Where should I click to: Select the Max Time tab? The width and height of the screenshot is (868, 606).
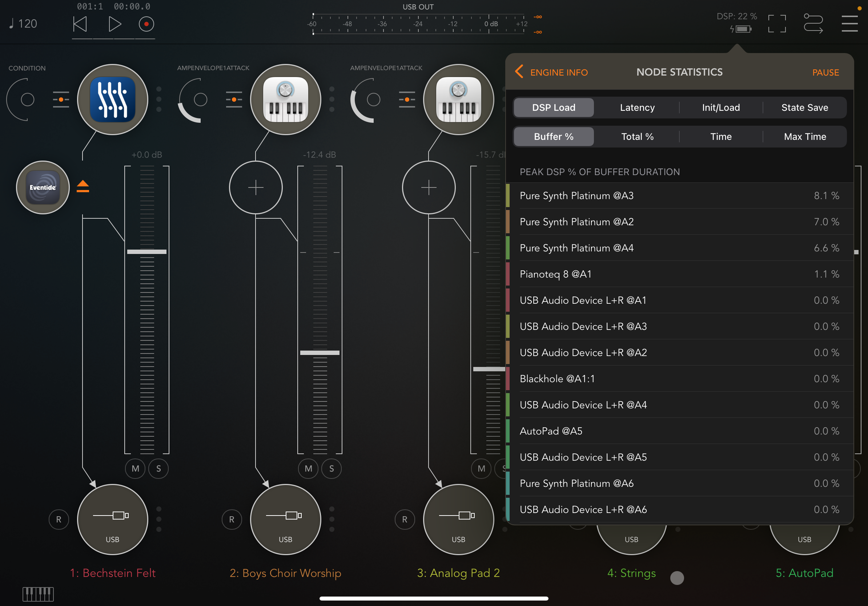pyautogui.click(x=804, y=136)
